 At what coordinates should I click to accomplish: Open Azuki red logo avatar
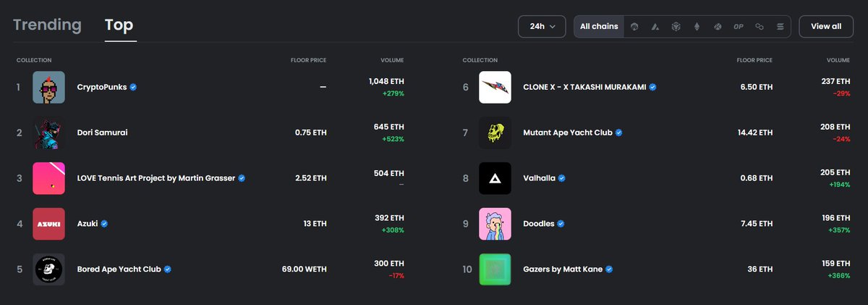49,224
